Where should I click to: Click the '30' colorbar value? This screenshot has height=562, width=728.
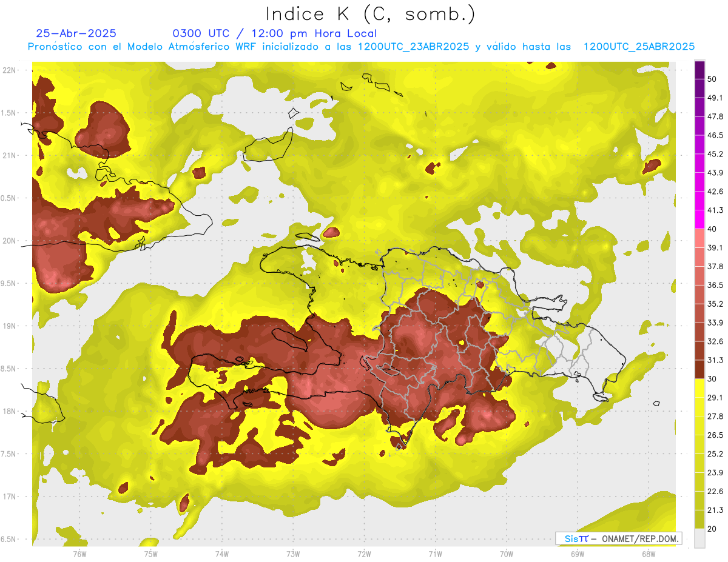click(x=712, y=379)
